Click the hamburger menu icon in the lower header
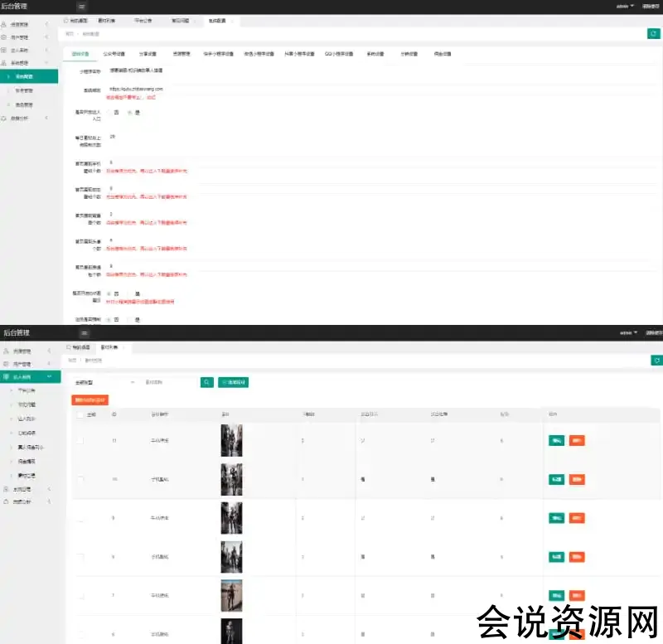This screenshot has width=663, height=644. (x=84, y=332)
